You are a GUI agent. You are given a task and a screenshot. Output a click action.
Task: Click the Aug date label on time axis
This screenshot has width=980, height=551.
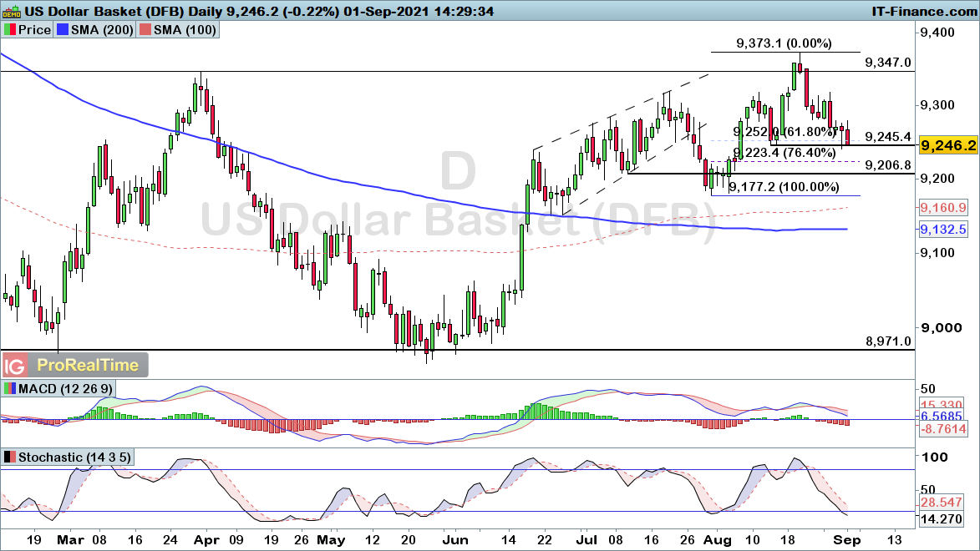point(718,540)
